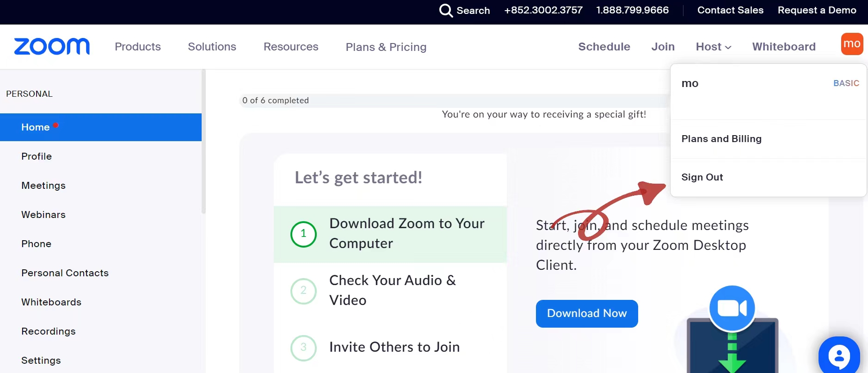Image resolution: width=868 pixels, height=373 pixels.
Task: Click the PERSONAL section heading
Action: (29, 94)
